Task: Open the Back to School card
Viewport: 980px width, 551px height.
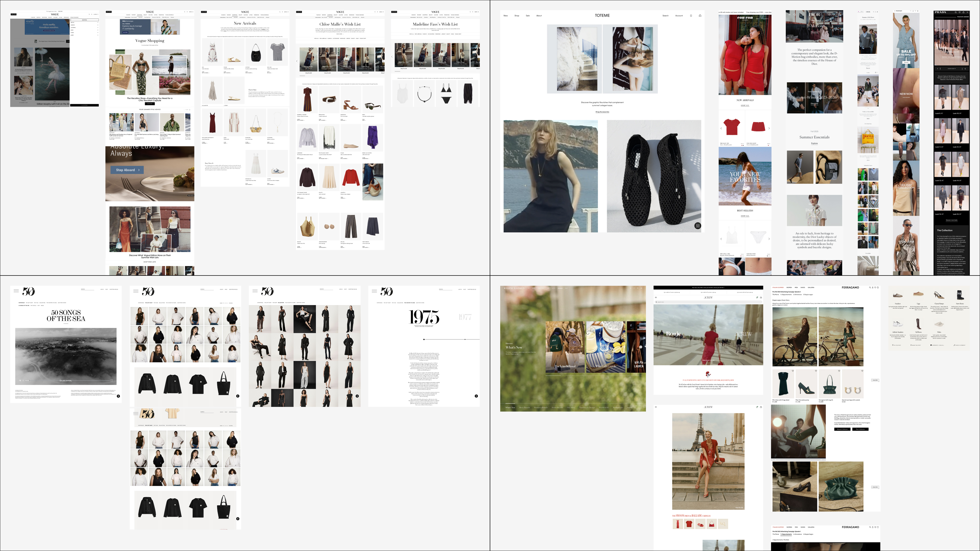Action: click(x=565, y=347)
